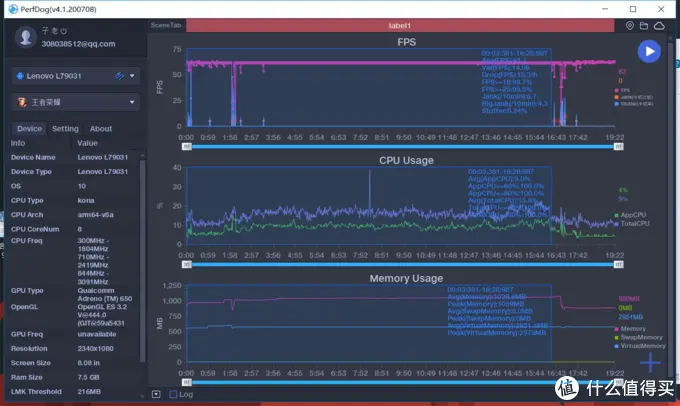680x406 pixels.
Task: Click the CPU Usage chart title
Action: tap(406, 160)
